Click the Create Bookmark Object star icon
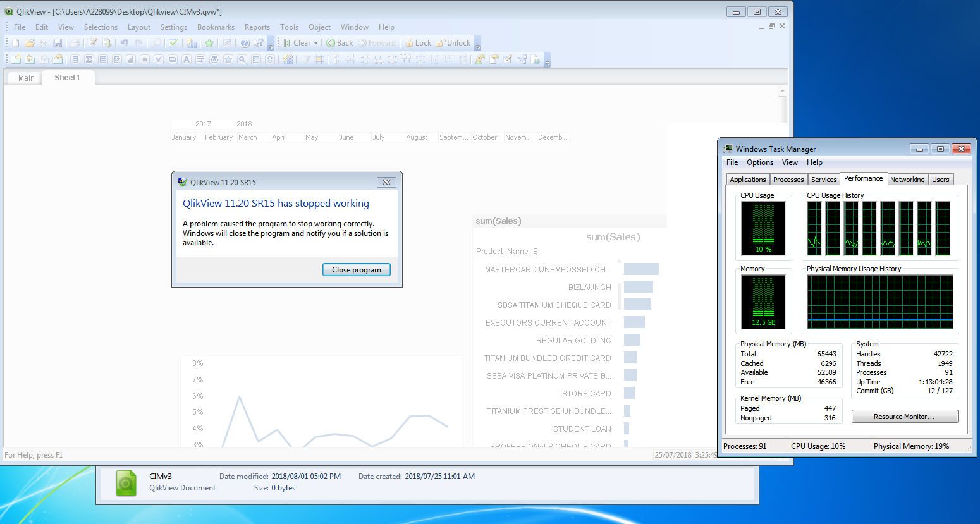The width and height of the screenshot is (980, 524). click(x=228, y=59)
